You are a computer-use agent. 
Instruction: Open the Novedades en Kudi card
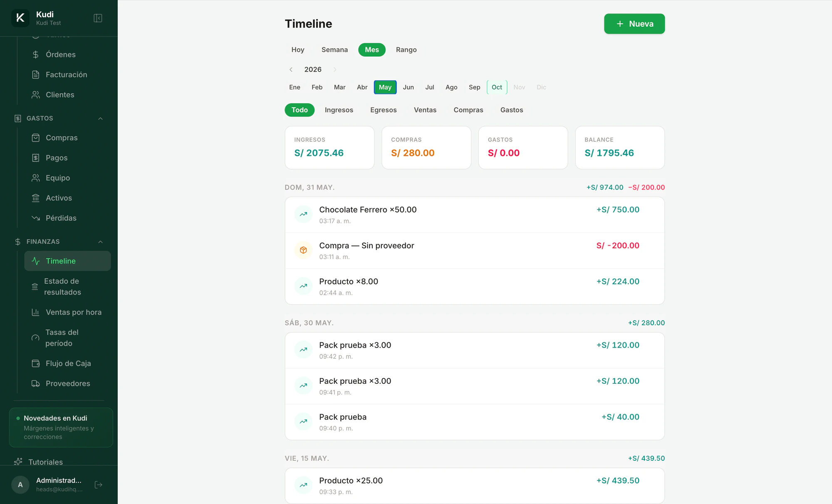61,427
